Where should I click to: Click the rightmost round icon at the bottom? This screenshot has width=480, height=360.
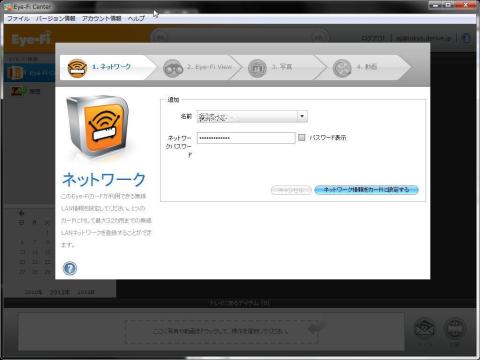[x=455, y=329]
